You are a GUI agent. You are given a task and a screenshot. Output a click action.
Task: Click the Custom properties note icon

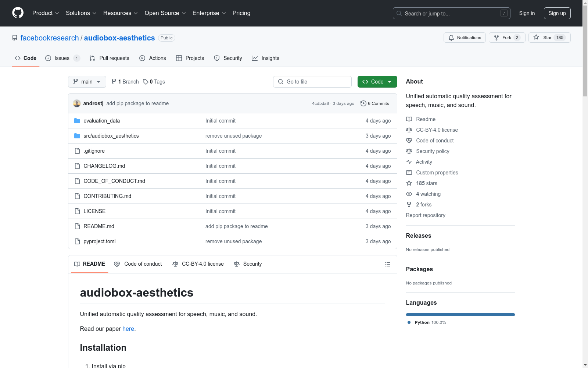(409, 173)
